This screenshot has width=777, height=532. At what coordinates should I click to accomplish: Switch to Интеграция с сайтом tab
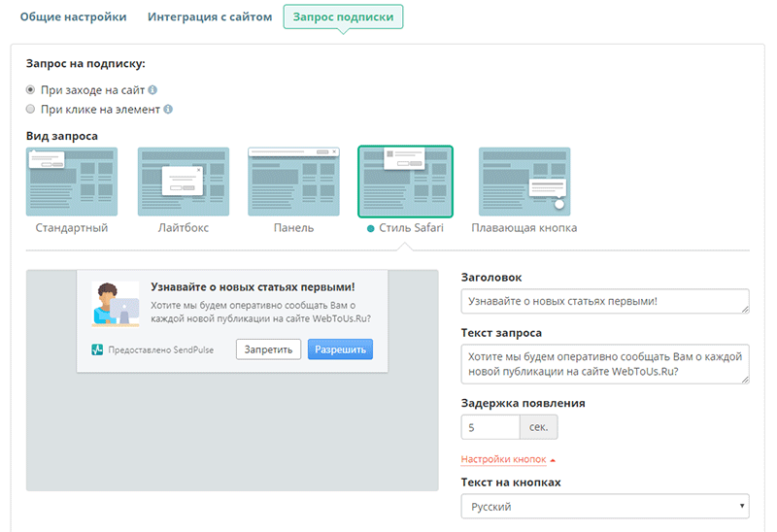pyautogui.click(x=210, y=17)
